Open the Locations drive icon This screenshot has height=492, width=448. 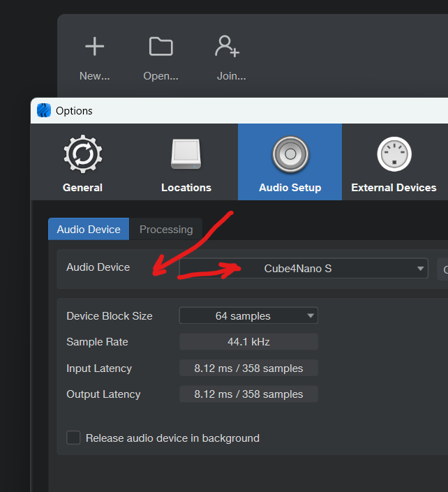(x=186, y=154)
